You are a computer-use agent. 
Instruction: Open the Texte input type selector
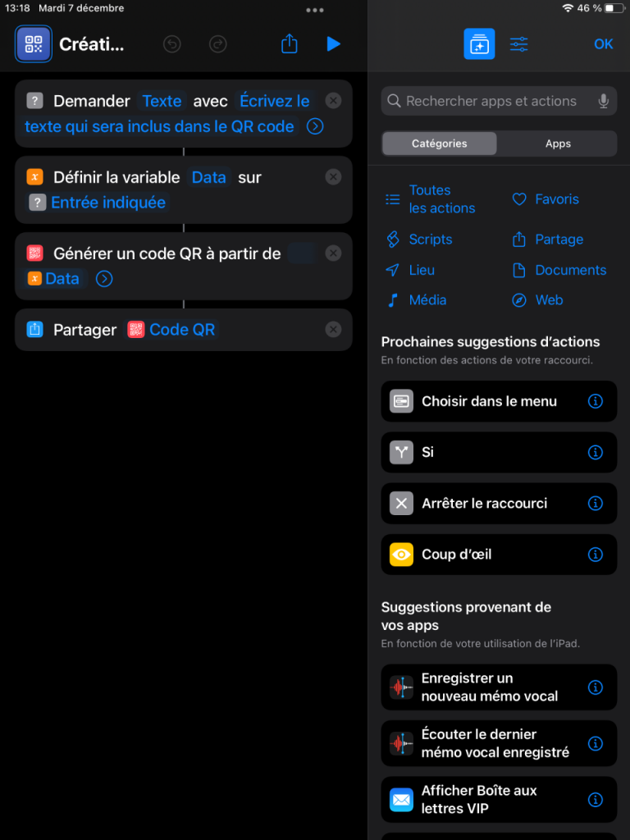(162, 101)
